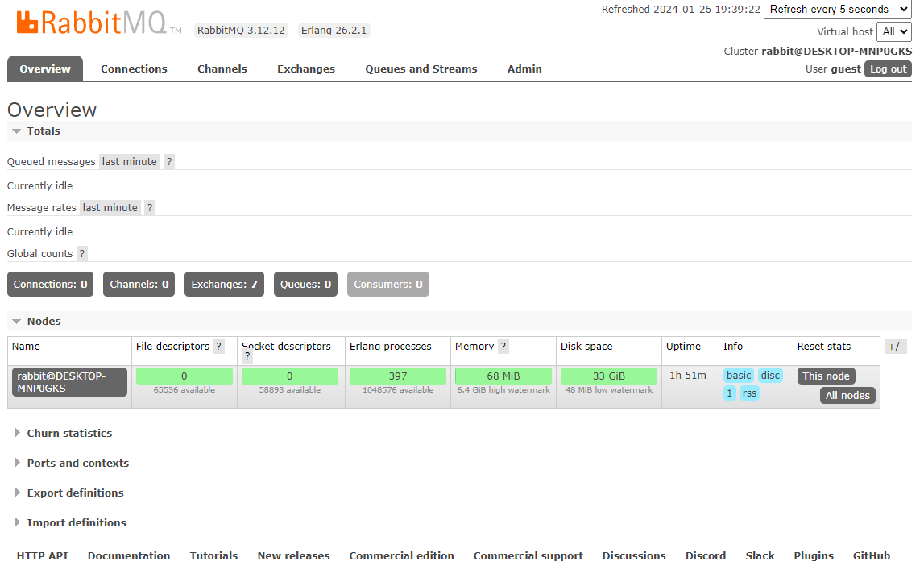Click the Connections: 0 count button
This screenshot has width=924, height=582.
coord(50,285)
